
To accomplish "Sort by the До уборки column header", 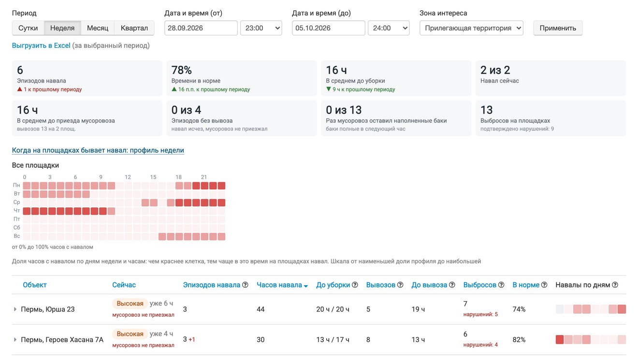I will (333, 285).
